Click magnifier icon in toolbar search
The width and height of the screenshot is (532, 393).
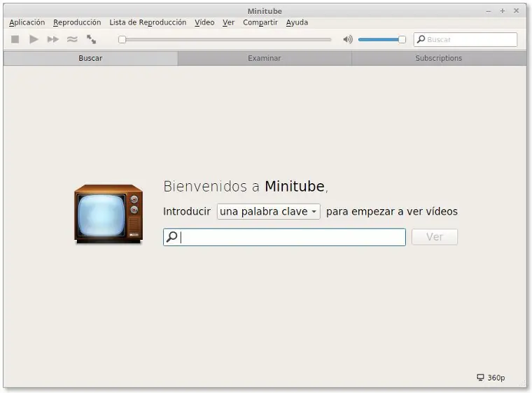click(x=421, y=39)
